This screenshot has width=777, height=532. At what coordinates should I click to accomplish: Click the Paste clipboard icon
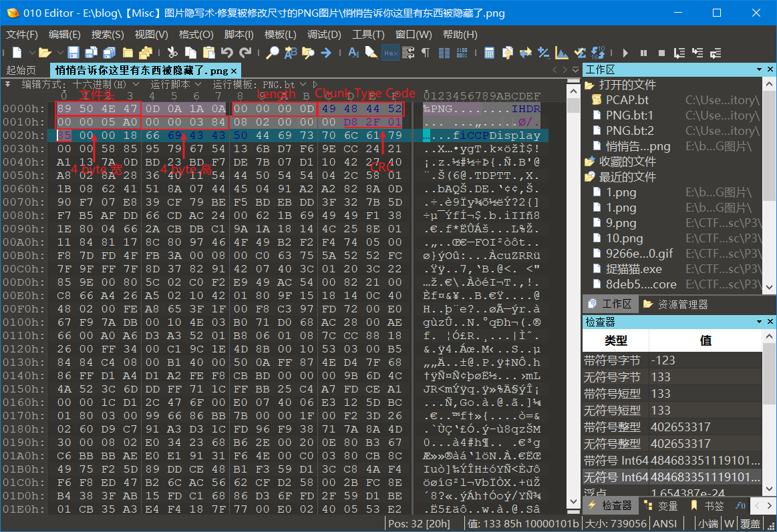(x=209, y=53)
